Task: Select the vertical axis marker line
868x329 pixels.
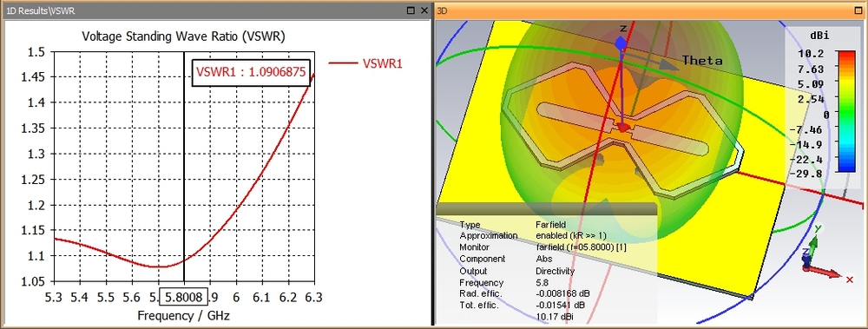Action: click(184, 166)
